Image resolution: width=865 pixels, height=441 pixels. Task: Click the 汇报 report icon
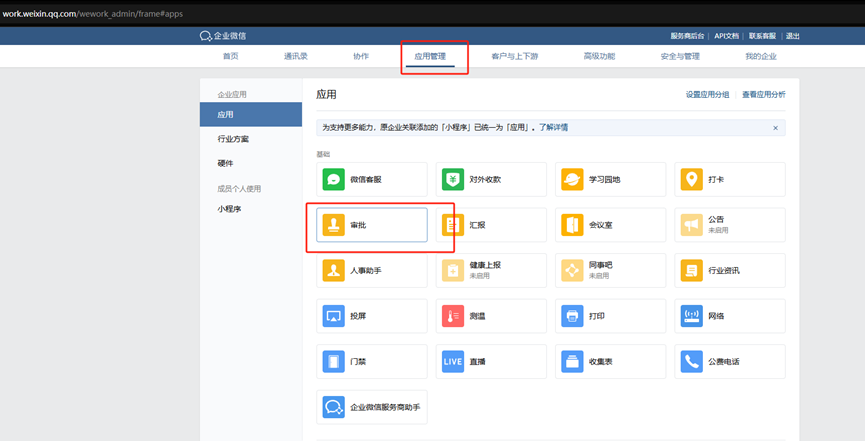tap(453, 225)
